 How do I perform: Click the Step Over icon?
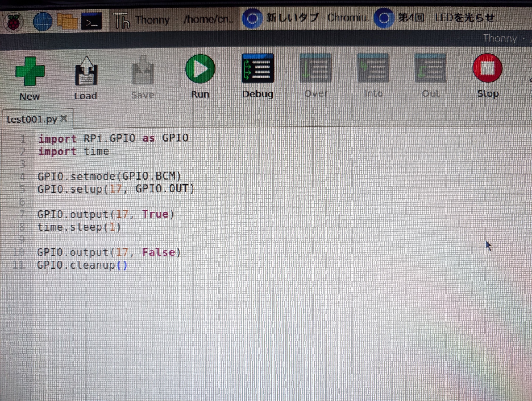coord(315,68)
